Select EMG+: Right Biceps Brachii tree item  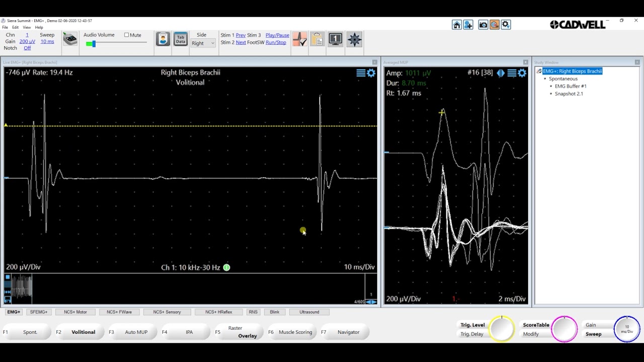pos(572,71)
